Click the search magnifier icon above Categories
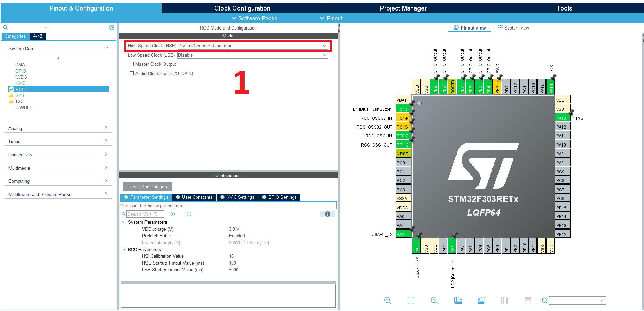Viewport: 644px width, 311px height. click(5, 27)
